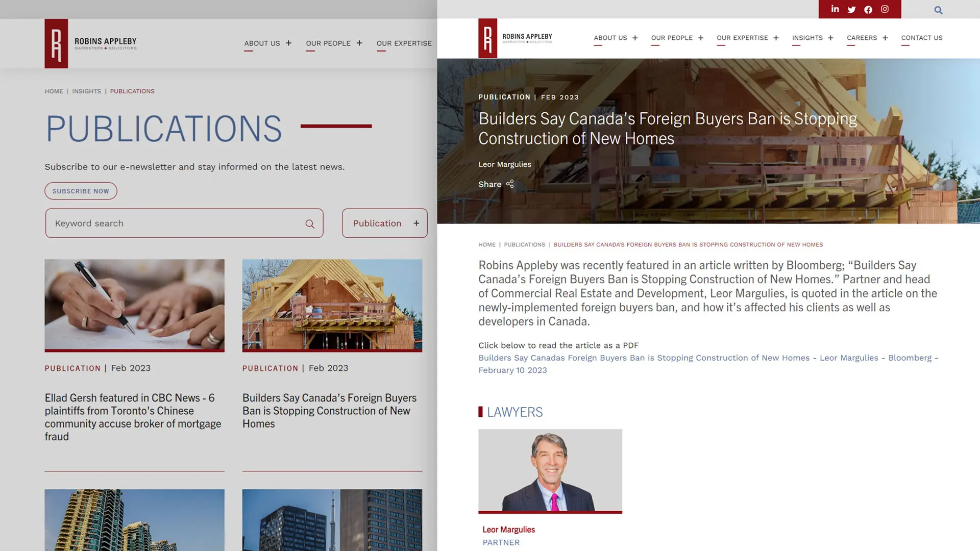
Task: Open the Facebook social icon
Action: [x=868, y=10]
